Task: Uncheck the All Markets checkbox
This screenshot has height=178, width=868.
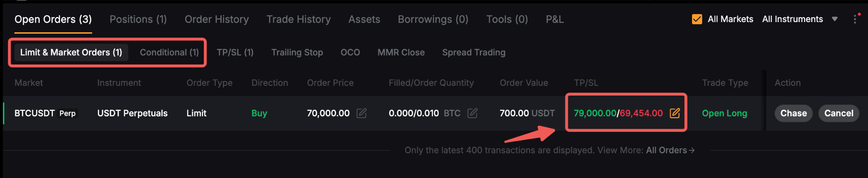Action: coord(697,19)
